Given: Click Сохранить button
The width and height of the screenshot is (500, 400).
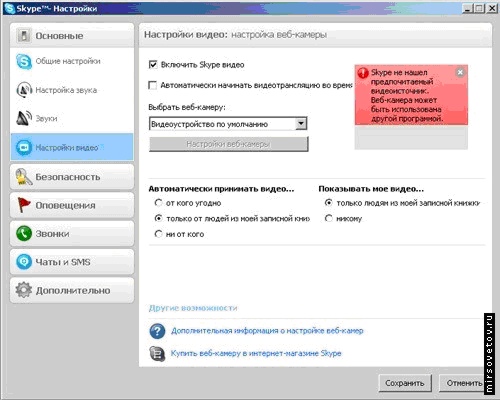Looking at the screenshot, I should tap(405, 383).
